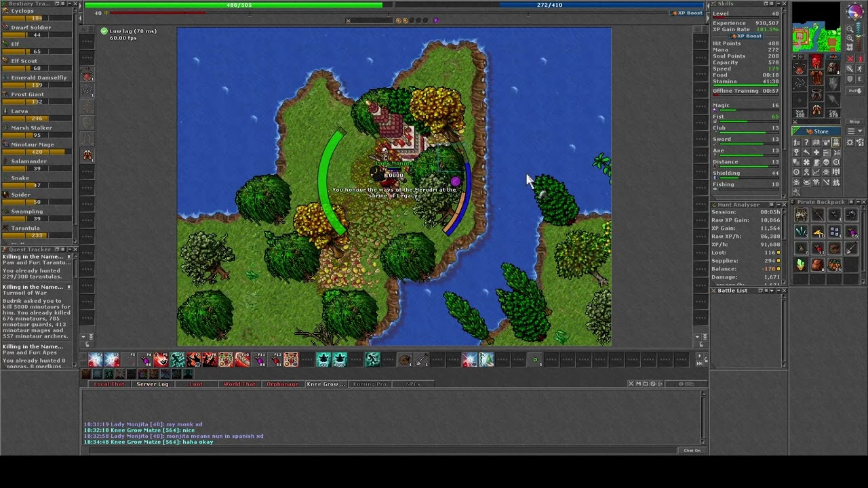
Task: Switch to Orphanage chat tab
Action: click(283, 384)
